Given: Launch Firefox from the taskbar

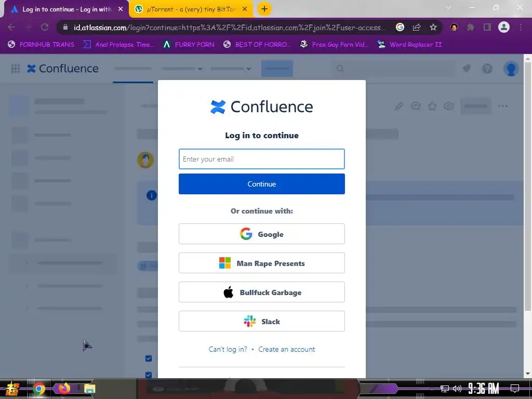Looking at the screenshot, I should (64, 389).
